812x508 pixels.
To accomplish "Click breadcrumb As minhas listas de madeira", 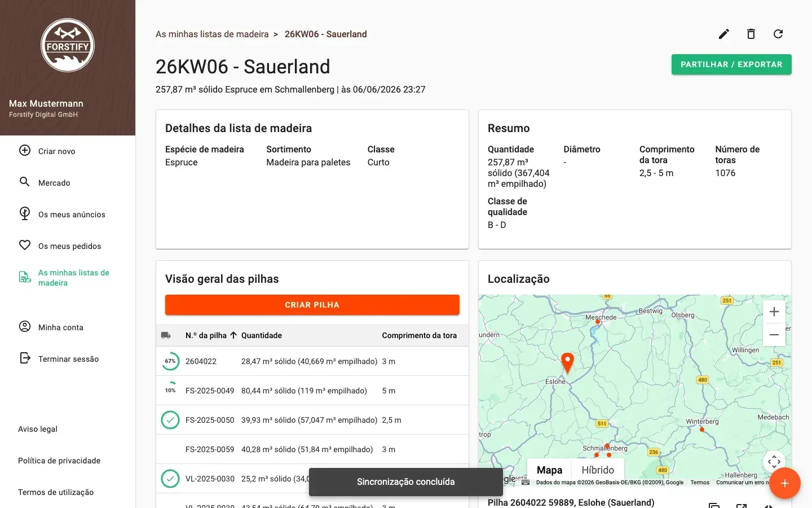I will [212, 34].
